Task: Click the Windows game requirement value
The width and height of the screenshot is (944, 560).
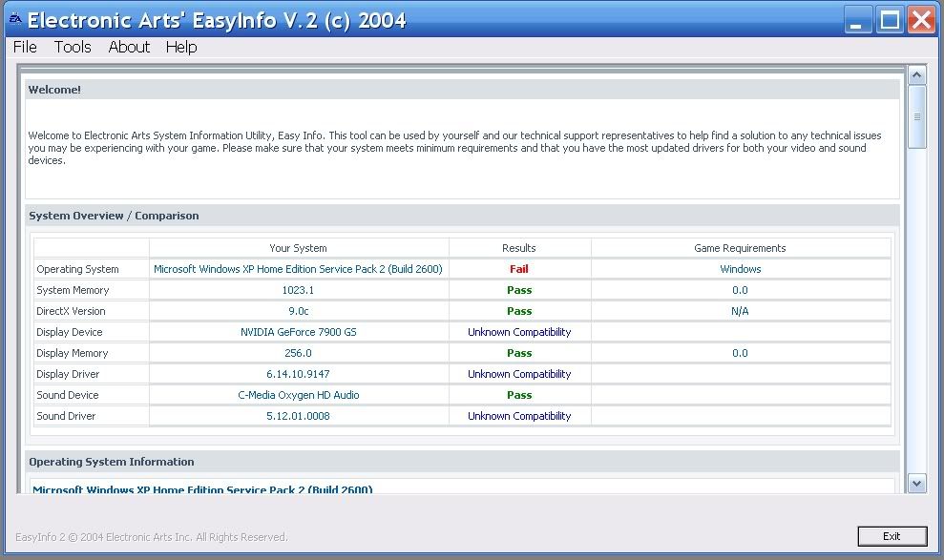Action: pos(741,269)
